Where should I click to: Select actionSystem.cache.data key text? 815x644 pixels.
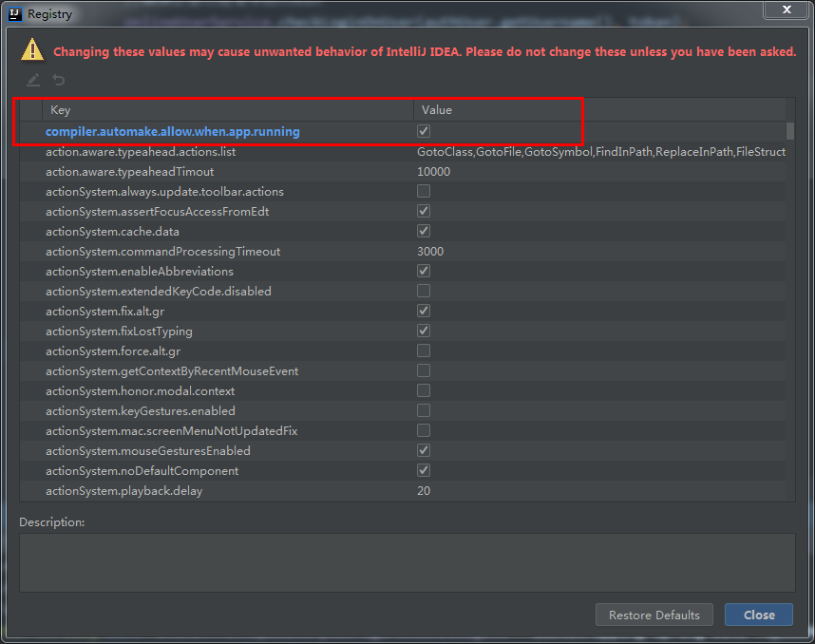pos(112,232)
